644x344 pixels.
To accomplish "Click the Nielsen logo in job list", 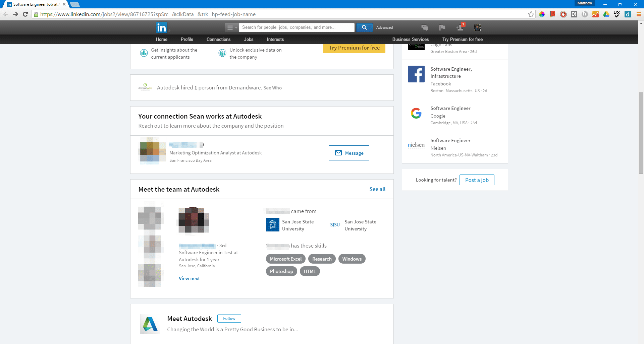I will click(416, 145).
